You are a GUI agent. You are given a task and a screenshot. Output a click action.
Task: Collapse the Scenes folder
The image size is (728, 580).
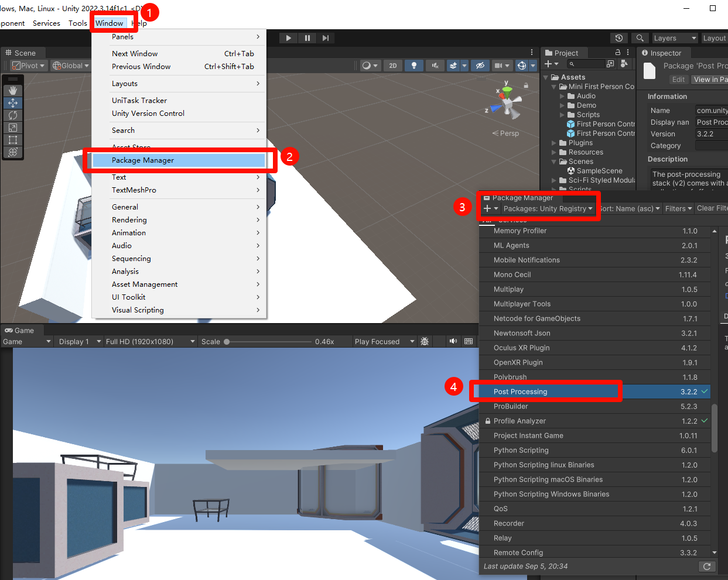click(554, 162)
